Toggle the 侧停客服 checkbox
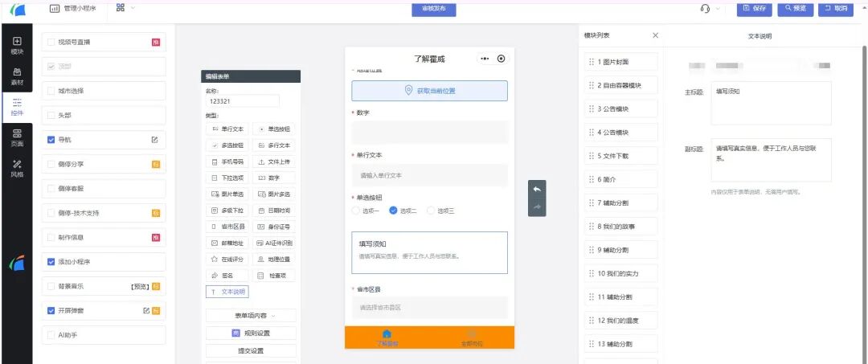868x364 pixels. pos(51,189)
